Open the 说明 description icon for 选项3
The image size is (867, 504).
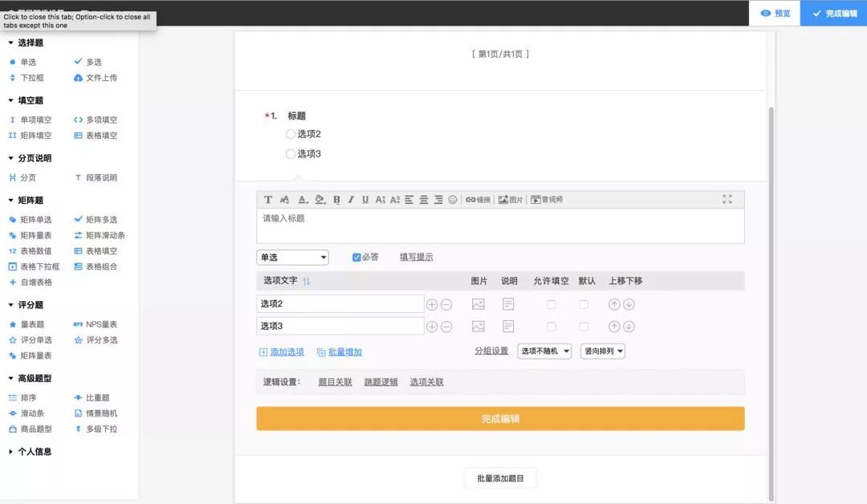tap(508, 325)
